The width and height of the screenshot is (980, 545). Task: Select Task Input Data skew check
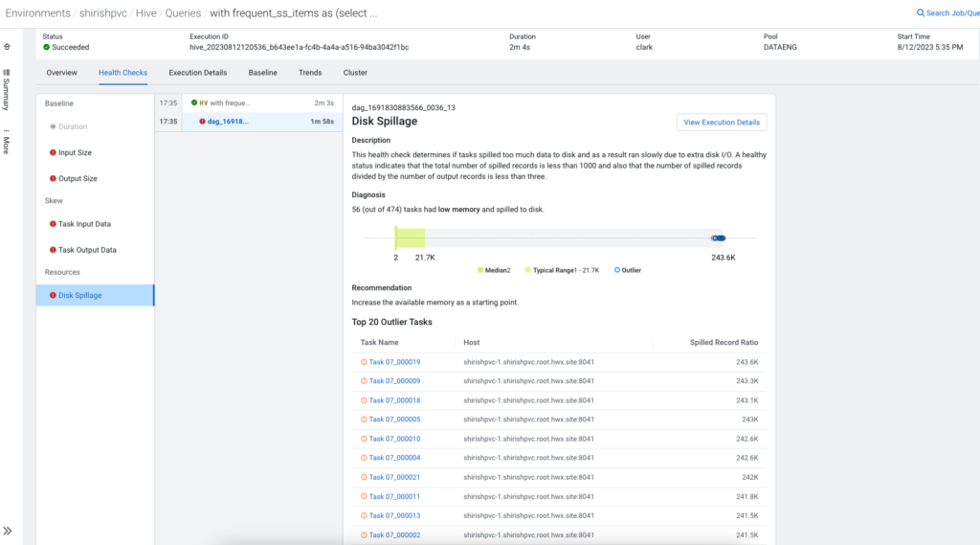84,224
